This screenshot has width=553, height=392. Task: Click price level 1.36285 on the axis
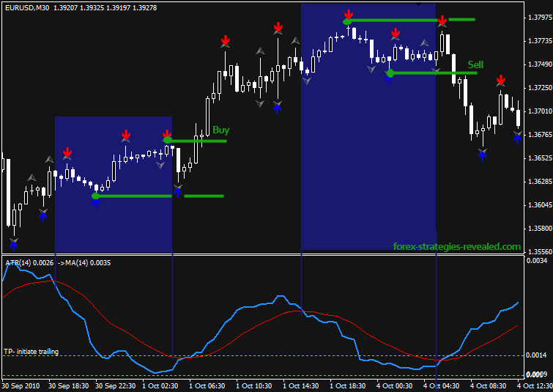tap(540, 182)
